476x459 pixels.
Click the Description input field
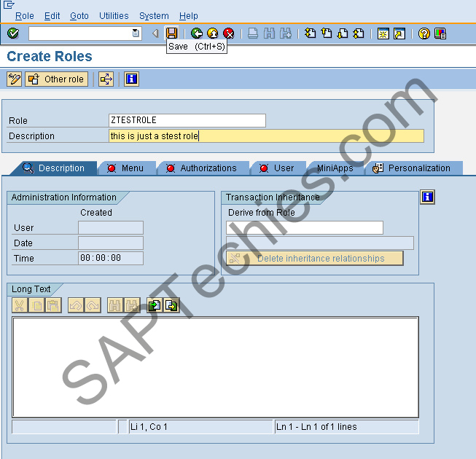tap(266, 136)
